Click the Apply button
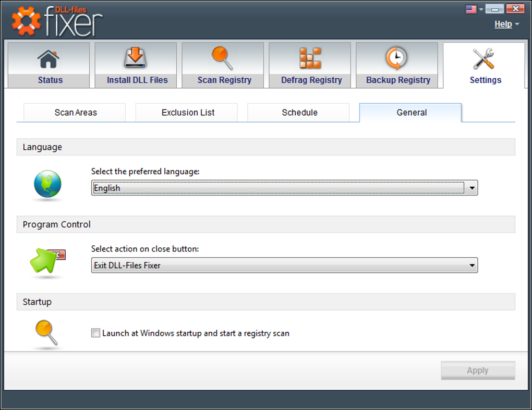The image size is (532, 410). [x=478, y=370]
